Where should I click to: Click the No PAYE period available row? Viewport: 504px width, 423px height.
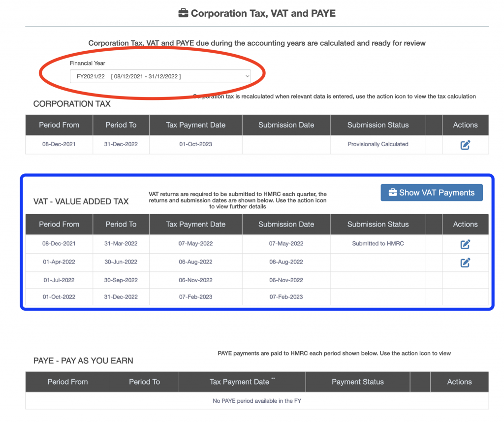pyautogui.click(x=256, y=401)
